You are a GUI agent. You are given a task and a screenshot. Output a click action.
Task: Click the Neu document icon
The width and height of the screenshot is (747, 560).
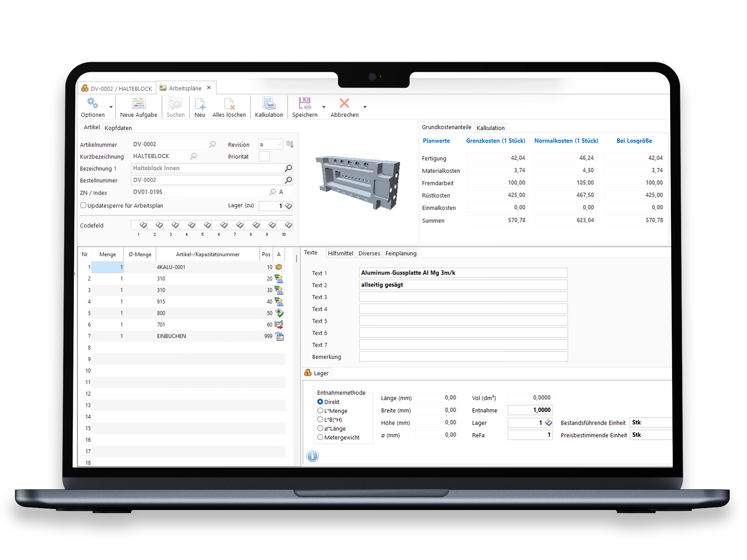(200, 103)
